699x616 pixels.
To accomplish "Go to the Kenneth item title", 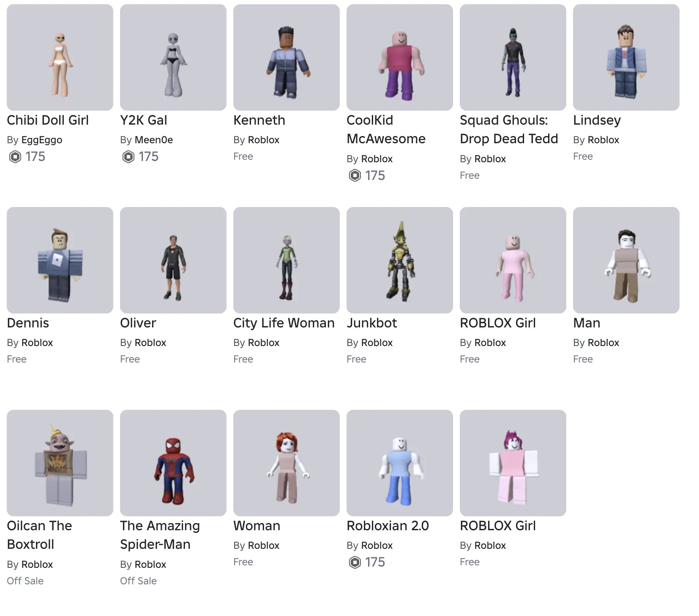I will pos(259,120).
